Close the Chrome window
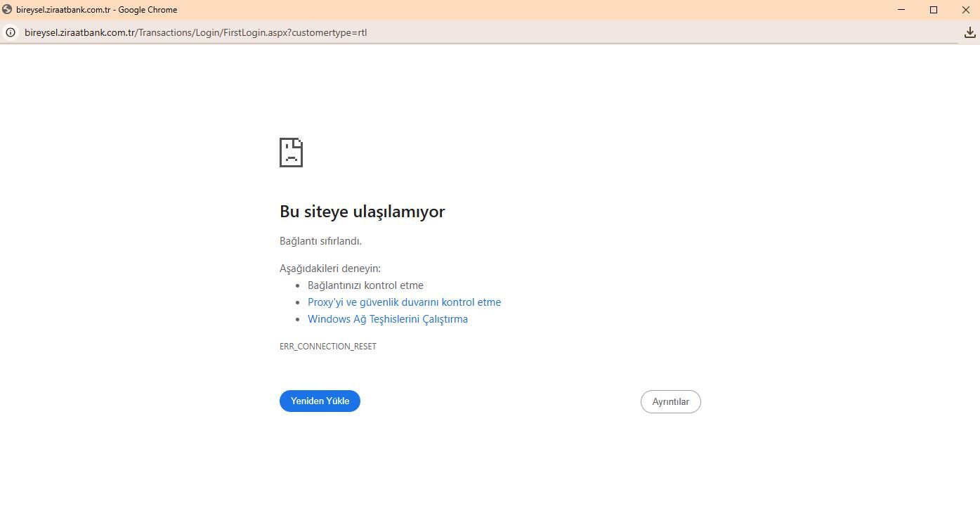Viewport: 980px width, 523px height. pos(965,10)
